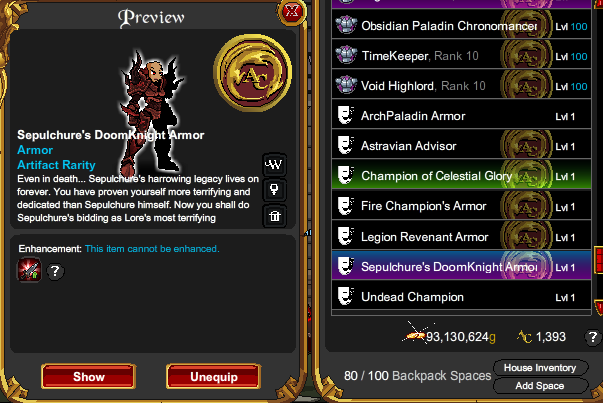The image size is (612, 403).
Task: Select the ArchPaladin Armor item
Action: [461, 116]
